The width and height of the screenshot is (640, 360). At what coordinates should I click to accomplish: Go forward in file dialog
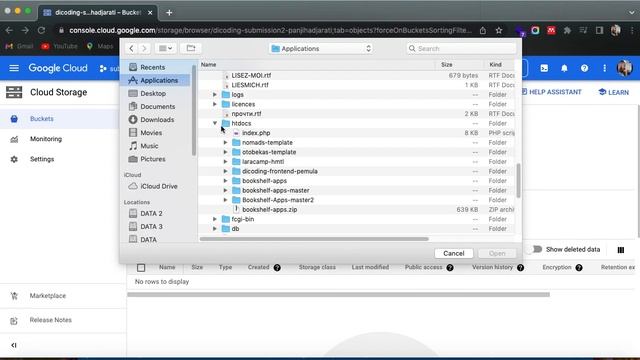[144, 48]
